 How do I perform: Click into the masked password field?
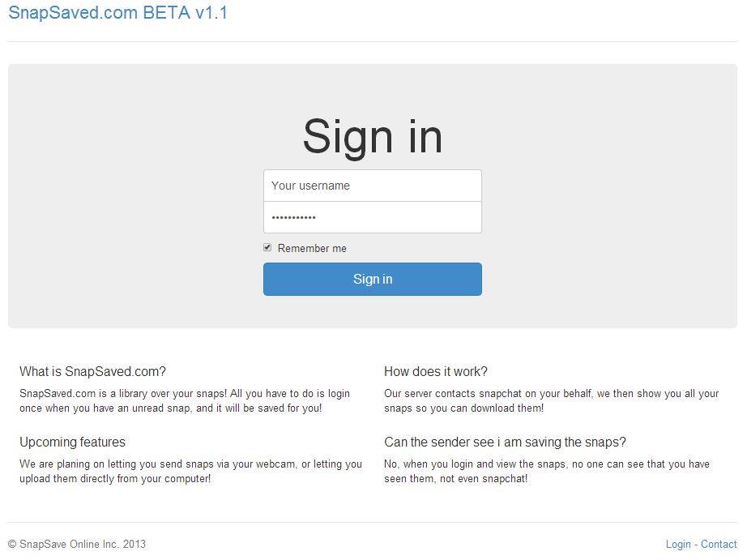(x=372, y=217)
